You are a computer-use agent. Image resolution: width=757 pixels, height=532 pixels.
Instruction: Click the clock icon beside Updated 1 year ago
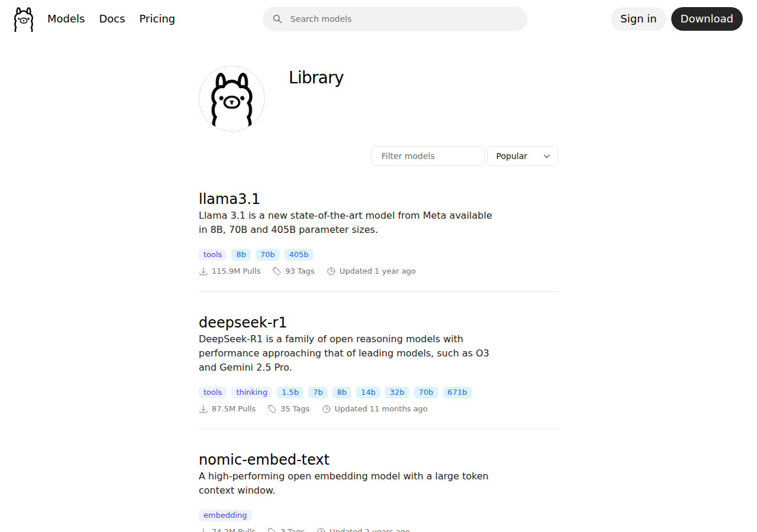click(331, 271)
